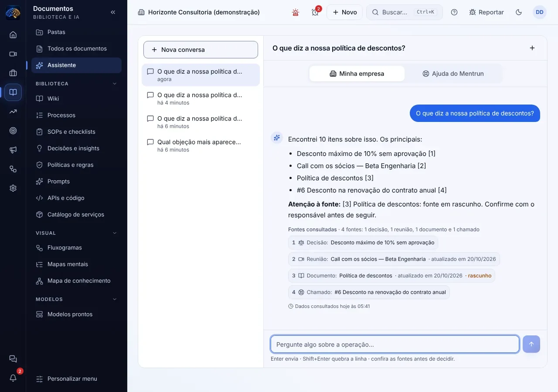The image size is (558, 392).
Task: Open the settings gear in the left rail
Action: [13, 188]
